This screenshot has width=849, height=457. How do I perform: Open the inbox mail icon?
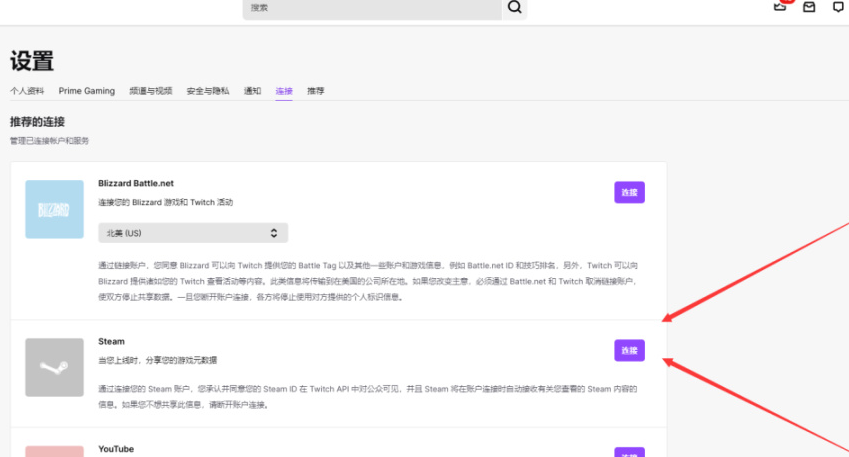[809, 7]
